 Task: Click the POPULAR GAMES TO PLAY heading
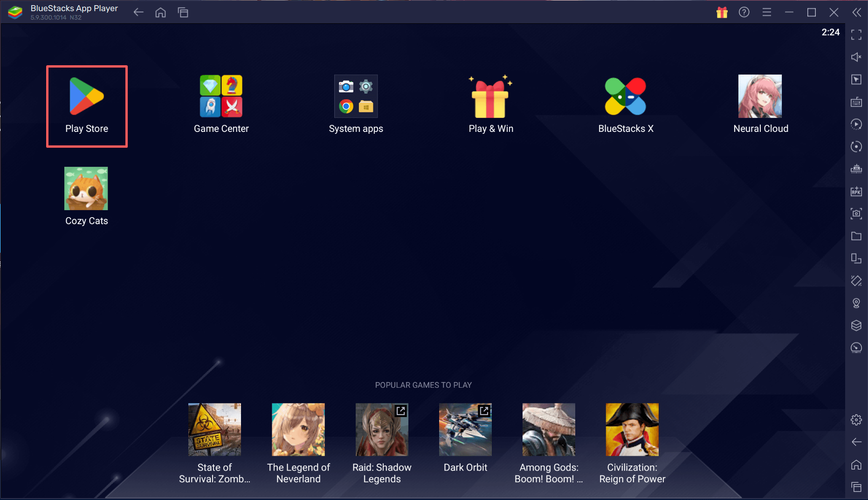(x=423, y=385)
